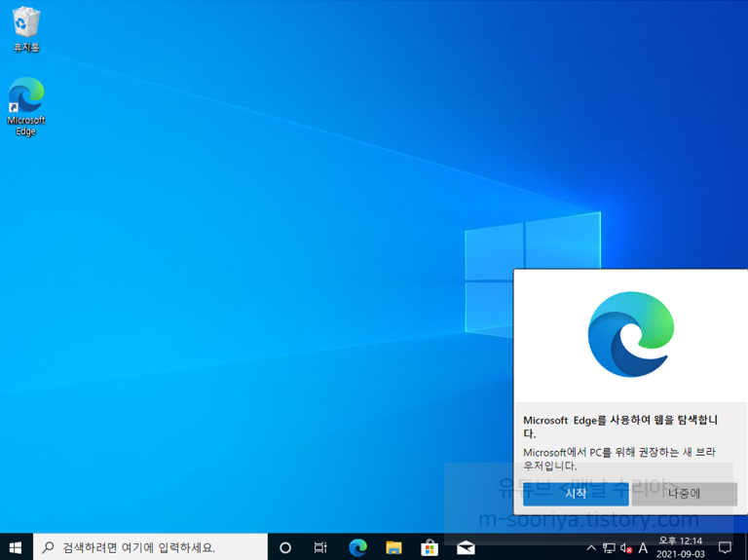This screenshot has width=748, height=560.
Task: Open network status tray icon
Action: click(x=609, y=547)
